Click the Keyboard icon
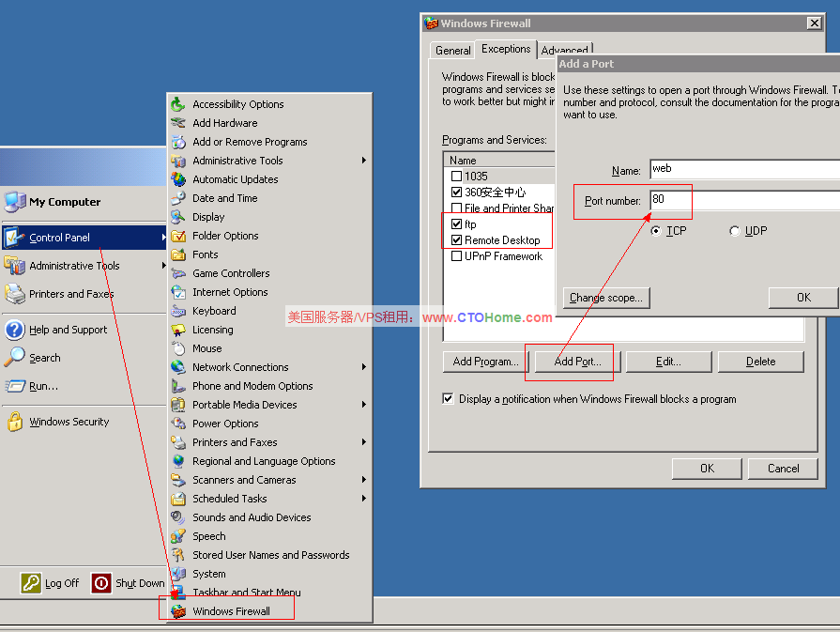The image size is (840, 632). pos(178,311)
